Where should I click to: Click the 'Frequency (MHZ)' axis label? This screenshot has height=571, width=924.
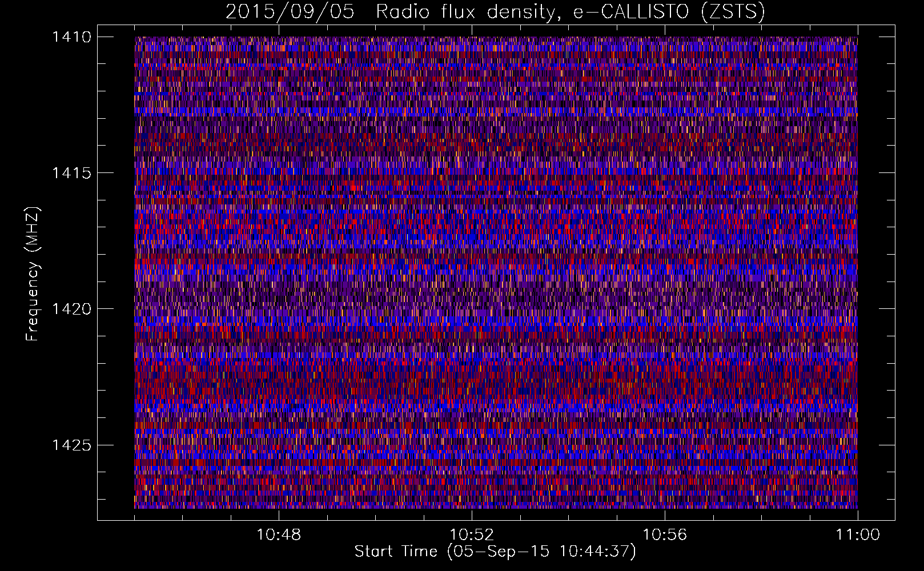point(33,274)
